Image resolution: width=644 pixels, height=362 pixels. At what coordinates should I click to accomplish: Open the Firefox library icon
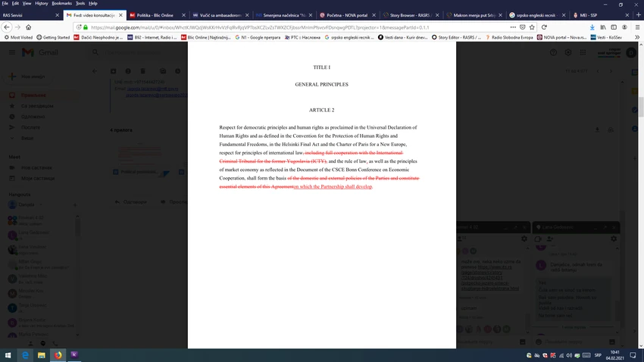602,27
